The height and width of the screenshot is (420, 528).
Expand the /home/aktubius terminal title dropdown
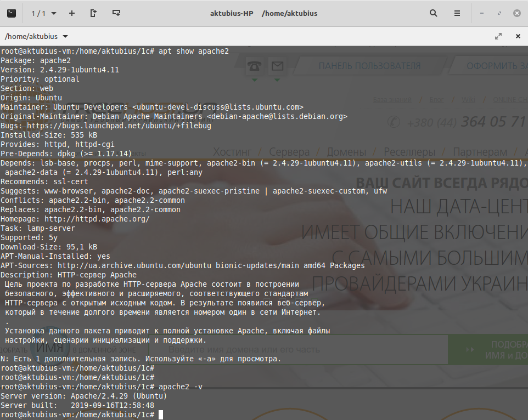pyautogui.click(x=65, y=36)
